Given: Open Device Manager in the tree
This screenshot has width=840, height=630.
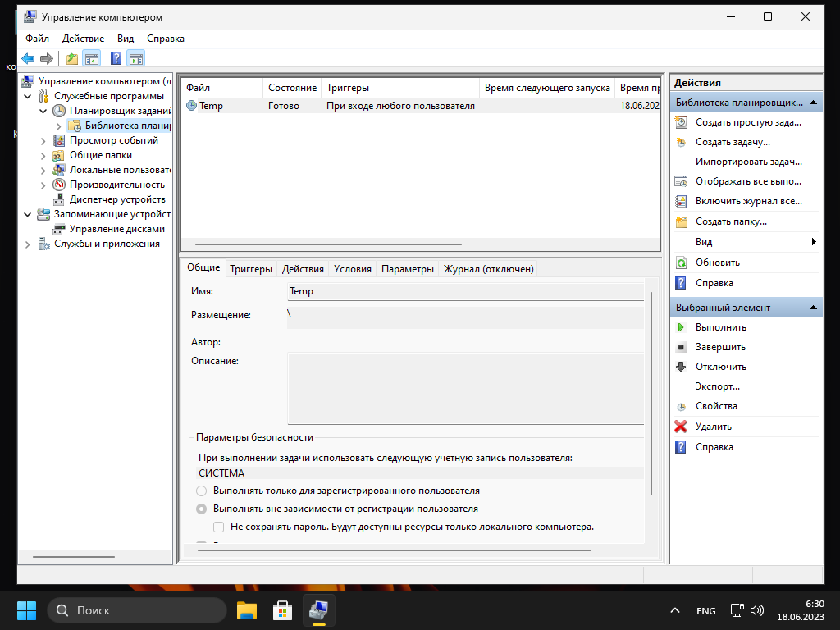Looking at the screenshot, I should pos(116,199).
